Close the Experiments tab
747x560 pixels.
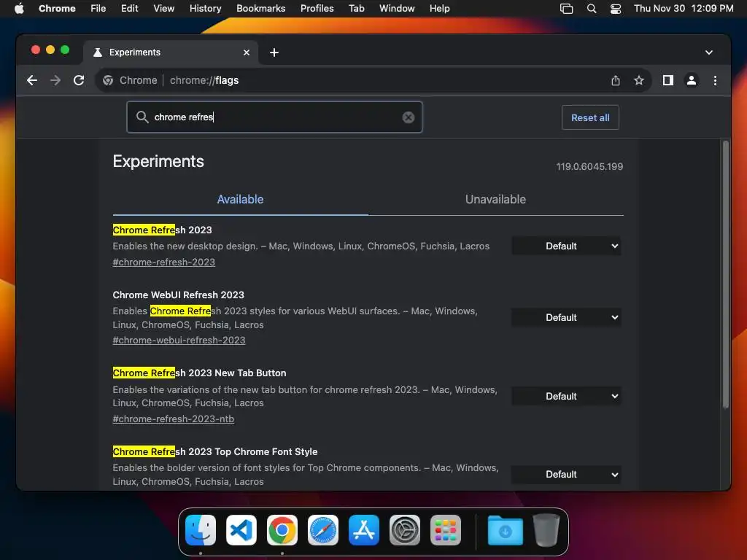click(x=247, y=52)
